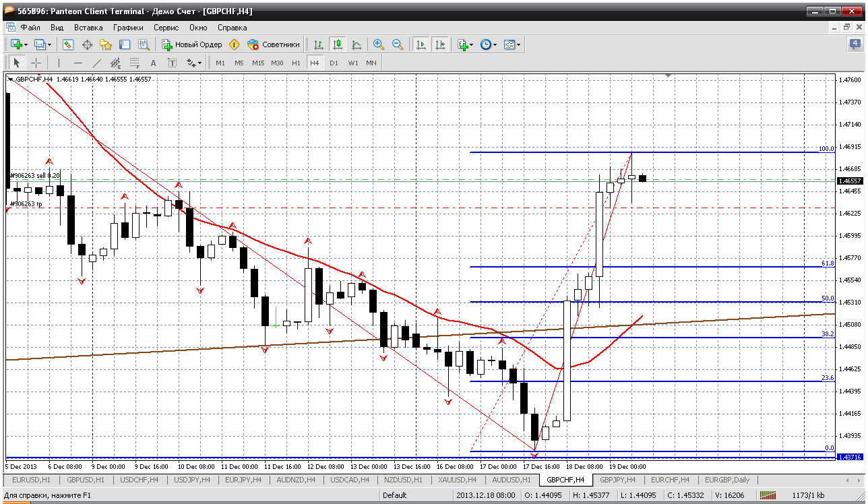Select the standard cursor arrow tool
Screen dimensions: 868x504
[17, 63]
